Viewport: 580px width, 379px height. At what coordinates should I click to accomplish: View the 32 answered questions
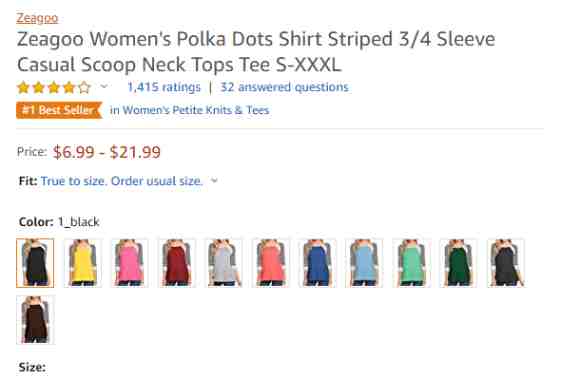[284, 87]
